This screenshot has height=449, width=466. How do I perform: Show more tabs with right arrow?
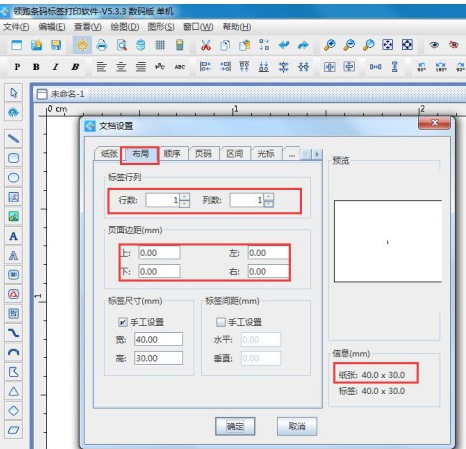pyautogui.click(x=317, y=154)
